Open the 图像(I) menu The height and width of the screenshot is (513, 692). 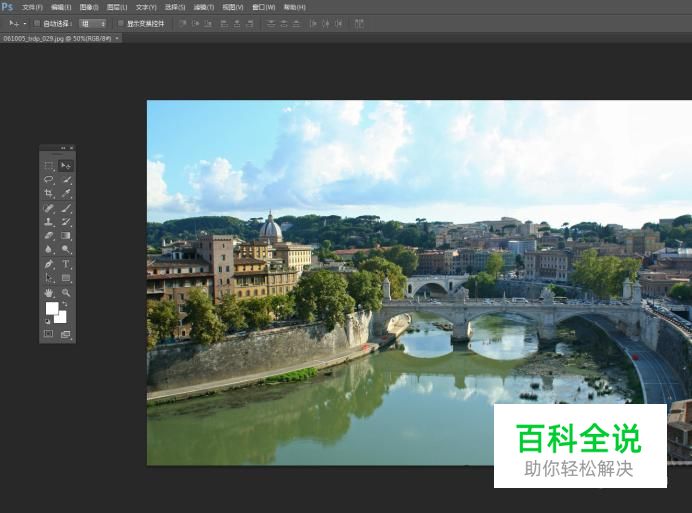pyautogui.click(x=89, y=8)
